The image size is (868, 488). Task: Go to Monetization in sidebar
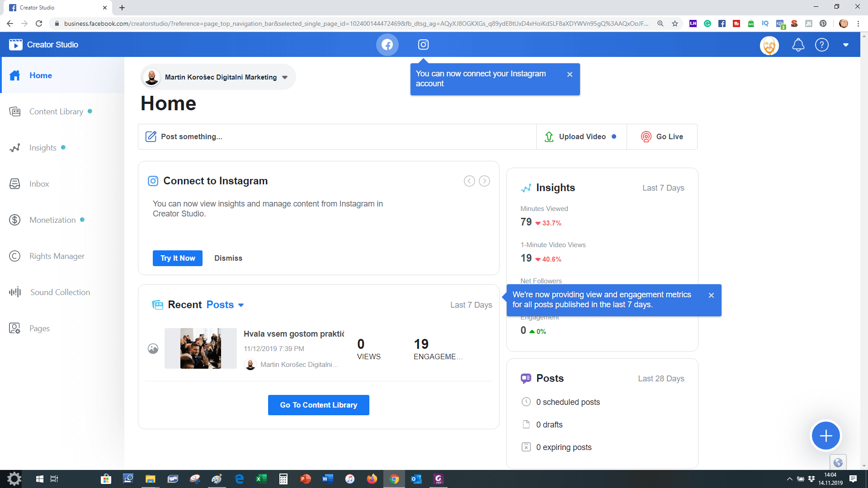52,220
